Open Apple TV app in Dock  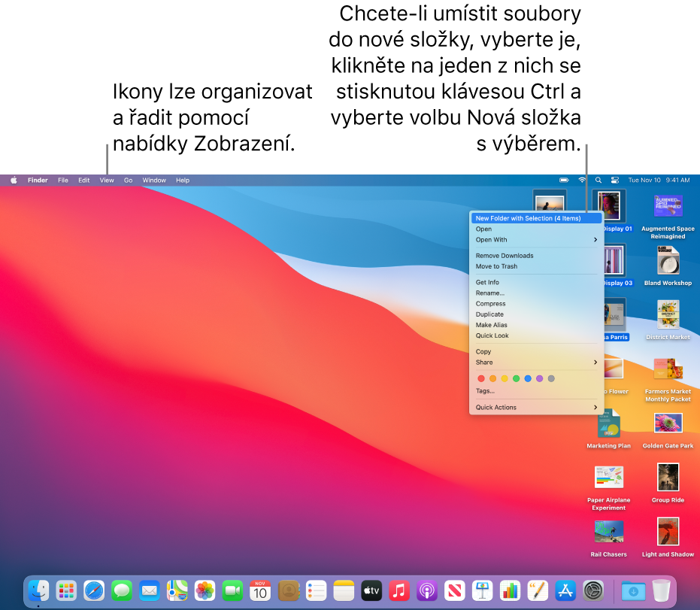pyautogui.click(x=371, y=590)
